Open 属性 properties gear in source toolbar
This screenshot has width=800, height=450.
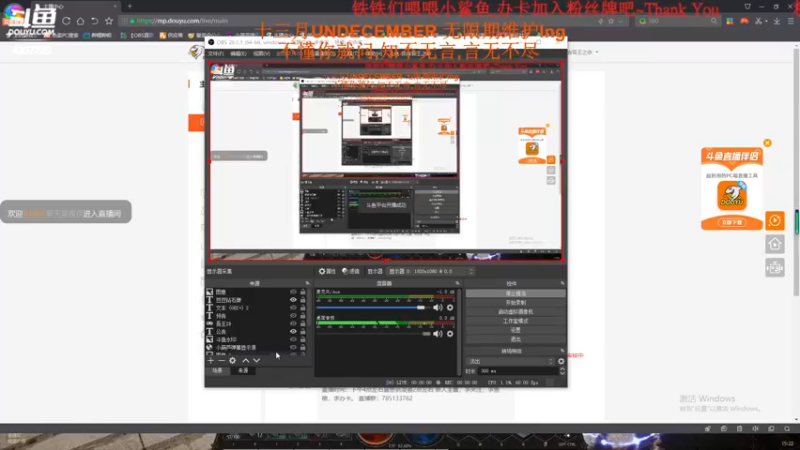coord(327,271)
